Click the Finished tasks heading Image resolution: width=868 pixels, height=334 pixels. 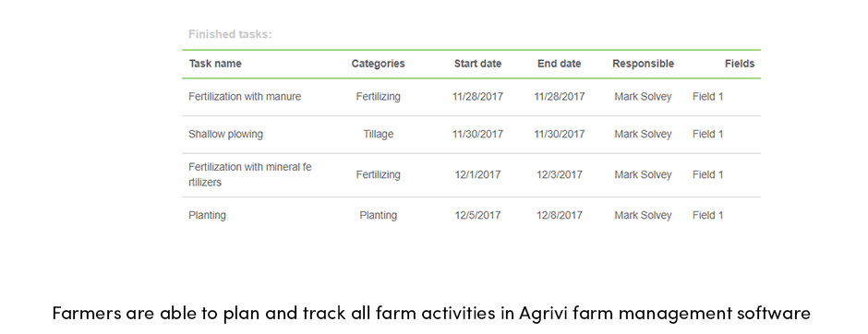[x=230, y=34]
